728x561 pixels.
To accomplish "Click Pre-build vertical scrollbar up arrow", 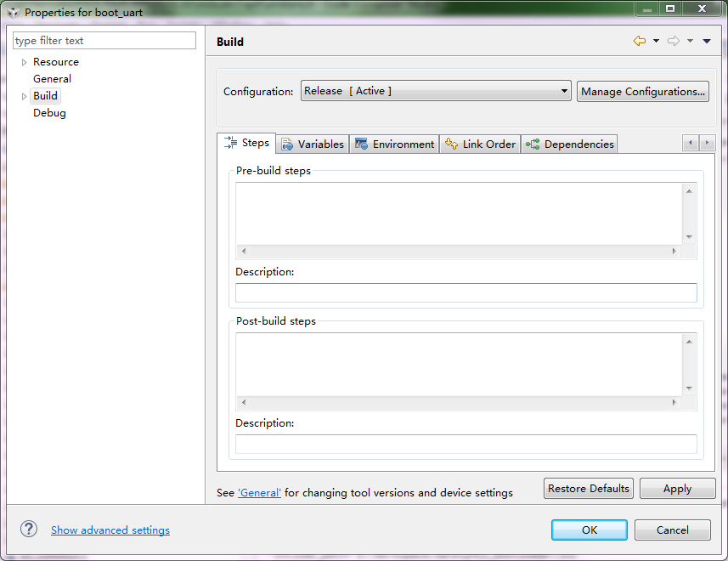I will pyautogui.click(x=689, y=191).
